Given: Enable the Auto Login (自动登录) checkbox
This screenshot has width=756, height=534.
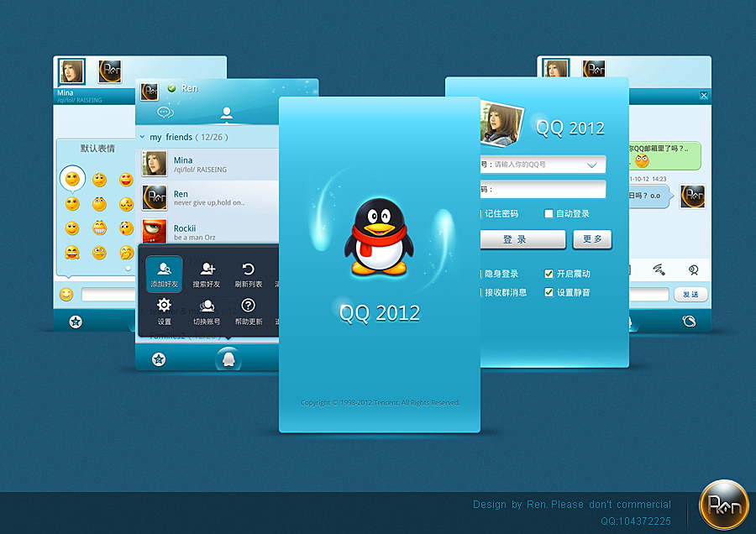Looking at the screenshot, I should (549, 213).
